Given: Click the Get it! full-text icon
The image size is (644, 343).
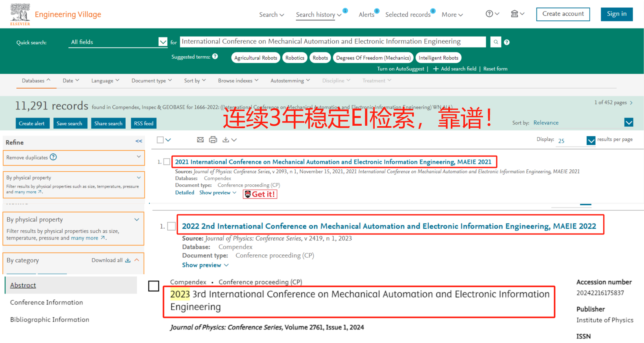Looking at the screenshot, I should [260, 194].
